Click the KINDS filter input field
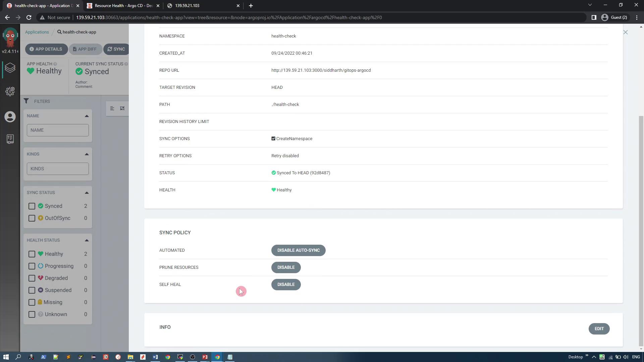The image size is (644, 362). [58, 169]
